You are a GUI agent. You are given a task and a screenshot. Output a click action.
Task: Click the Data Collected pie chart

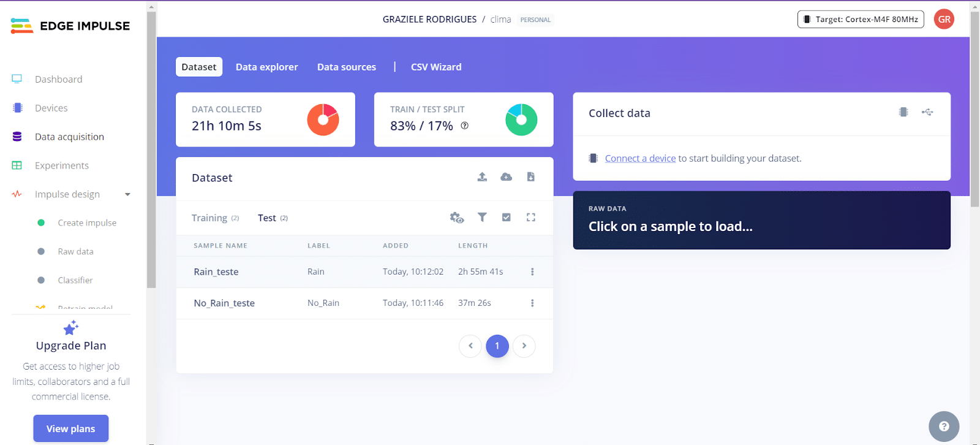tap(323, 120)
